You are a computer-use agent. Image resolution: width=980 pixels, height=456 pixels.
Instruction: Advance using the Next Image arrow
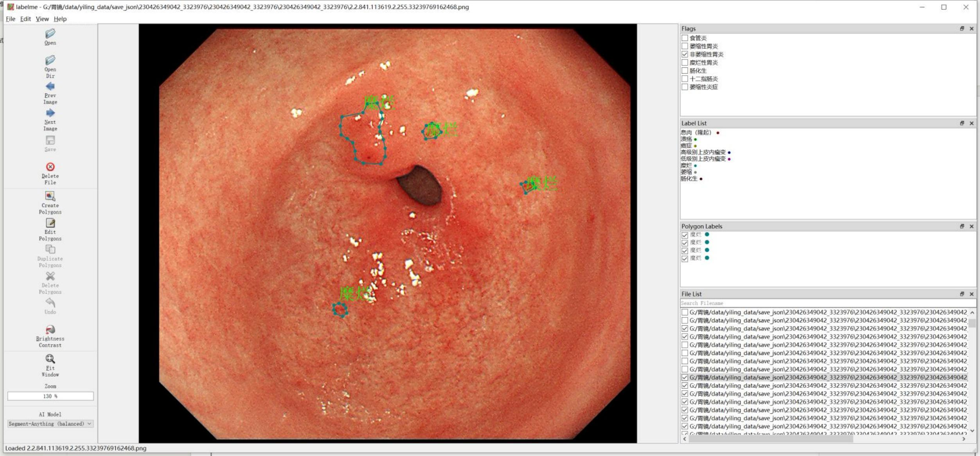tap(50, 114)
